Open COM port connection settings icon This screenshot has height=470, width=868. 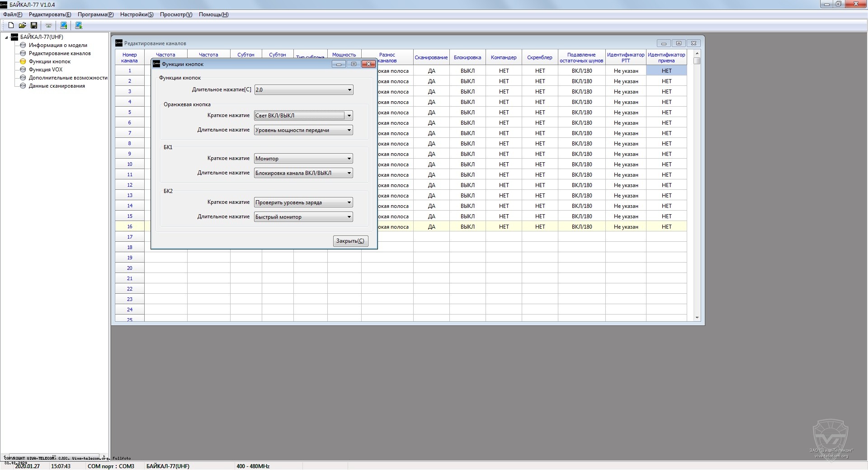[x=48, y=25]
